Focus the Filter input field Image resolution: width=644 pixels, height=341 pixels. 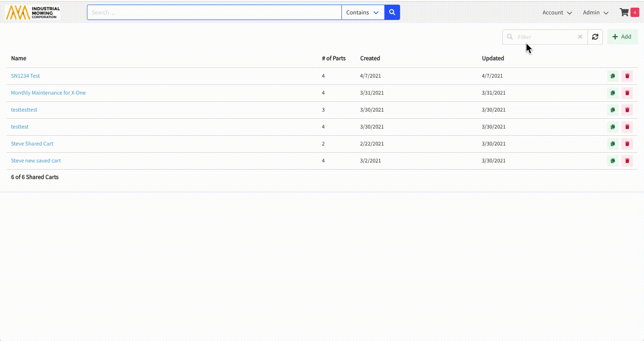(545, 37)
